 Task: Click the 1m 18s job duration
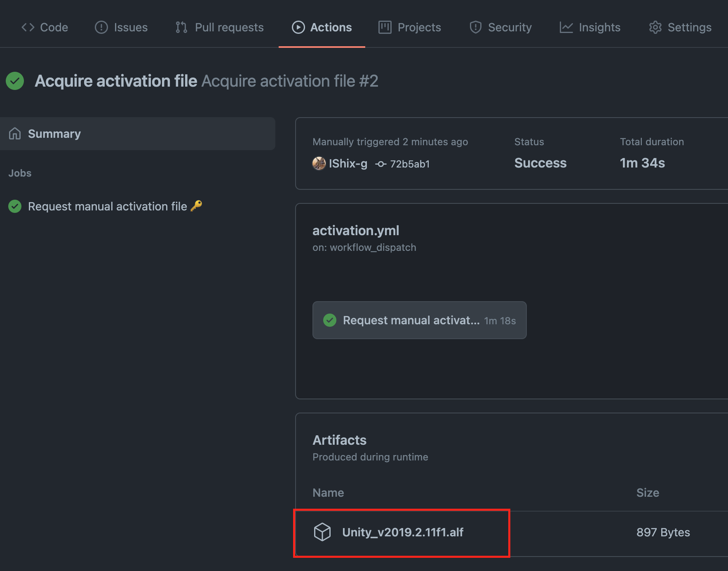(x=500, y=321)
